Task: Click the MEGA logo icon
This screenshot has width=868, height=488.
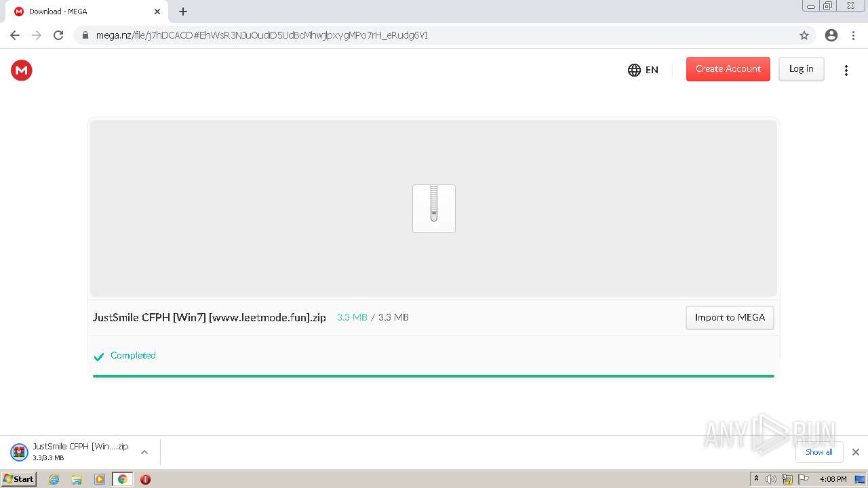Action: click(21, 70)
